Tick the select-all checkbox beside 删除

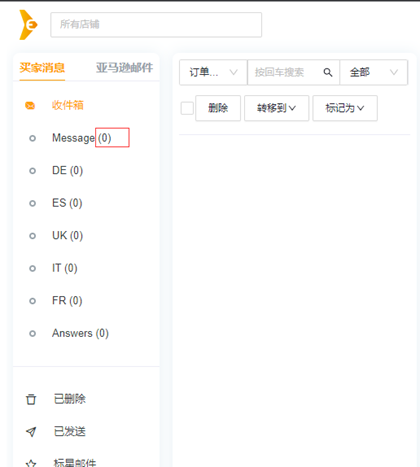(187, 108)
